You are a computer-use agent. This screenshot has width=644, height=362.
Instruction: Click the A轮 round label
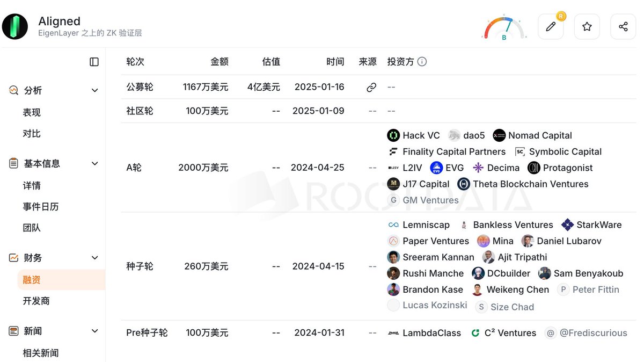tap(134, 168)
